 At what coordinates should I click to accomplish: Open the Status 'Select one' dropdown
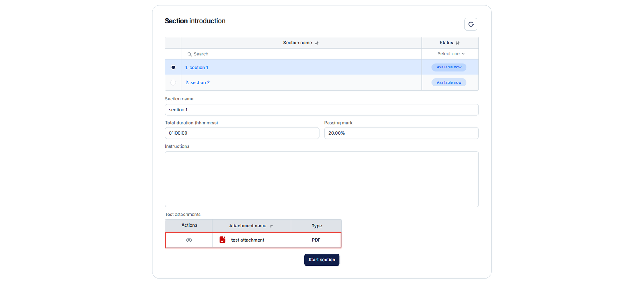click(x=449, y=54)
